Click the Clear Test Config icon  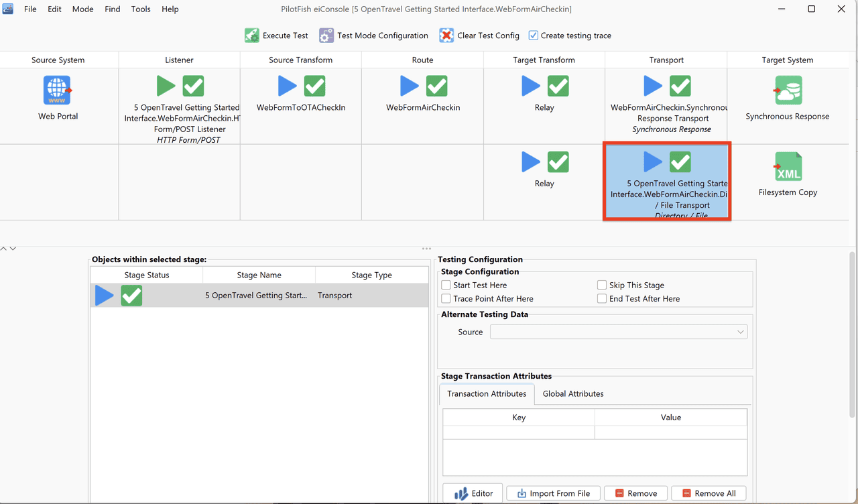coord(446,36)
